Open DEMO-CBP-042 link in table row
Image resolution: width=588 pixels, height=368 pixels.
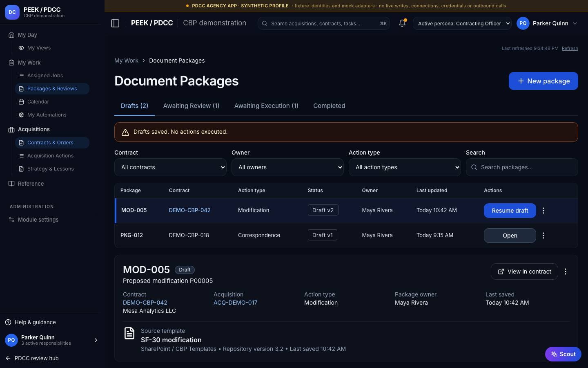(x=190, y=210)
